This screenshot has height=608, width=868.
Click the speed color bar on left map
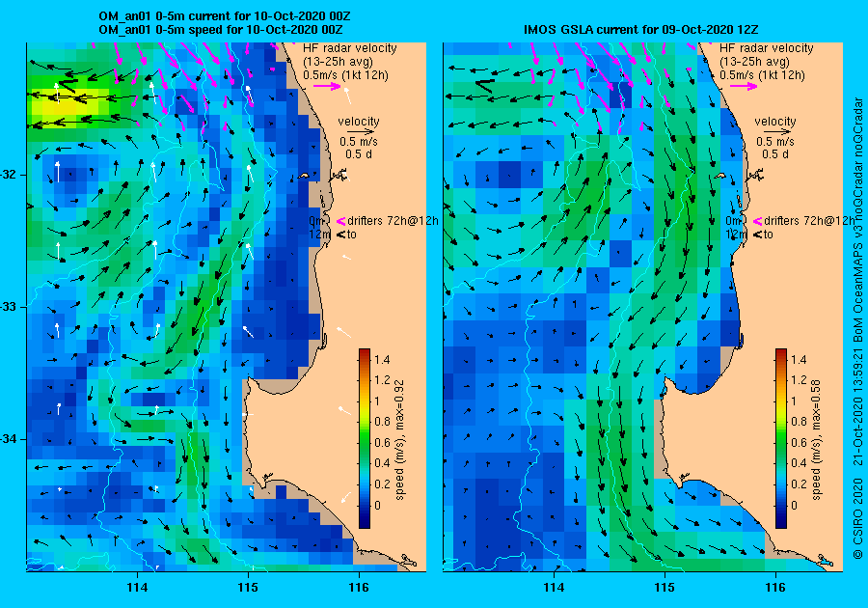point(365,438)
